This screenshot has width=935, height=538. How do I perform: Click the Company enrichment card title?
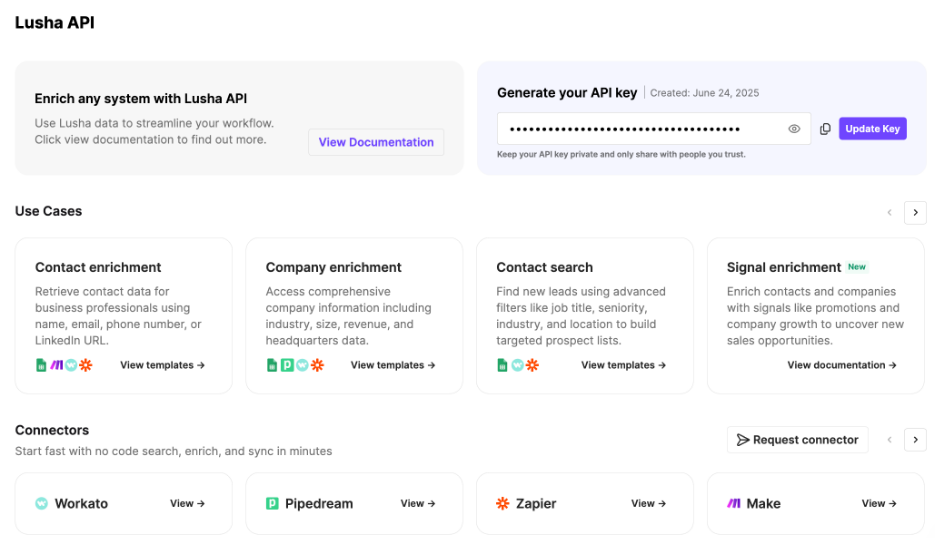point(333,267)
